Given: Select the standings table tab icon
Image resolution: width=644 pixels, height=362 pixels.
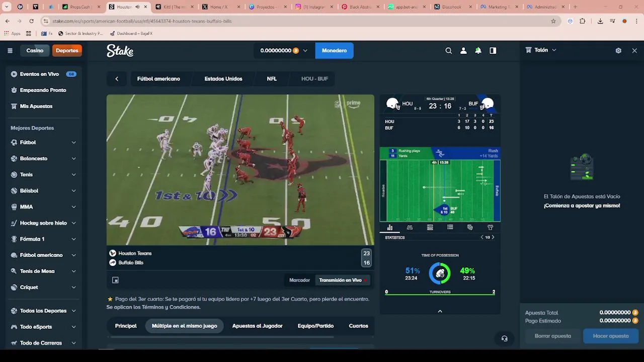Looking at the screenshot, I should 430,227.
